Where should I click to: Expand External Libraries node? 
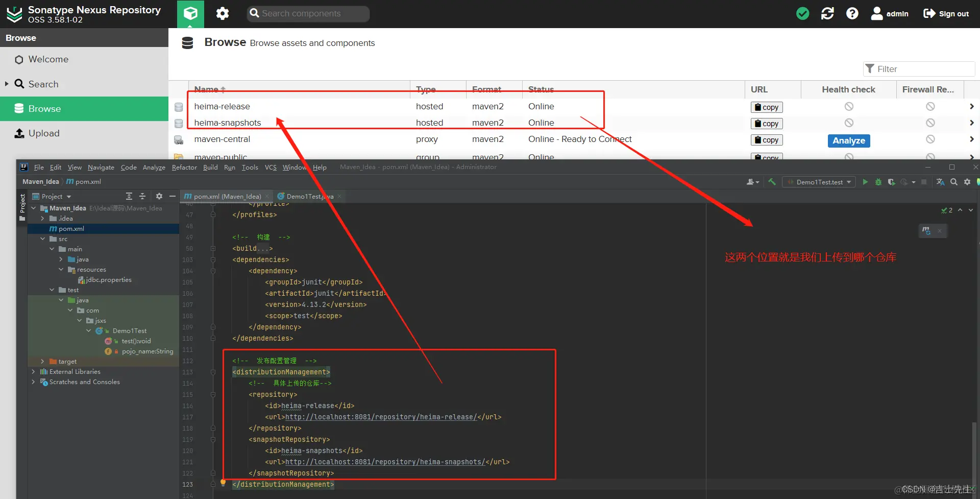(33, 372)
